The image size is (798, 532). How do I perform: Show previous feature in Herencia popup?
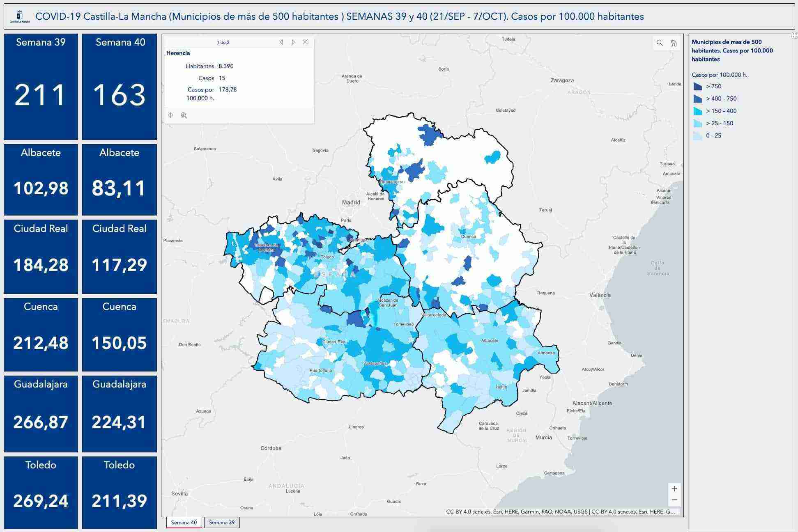pos(281,42)
